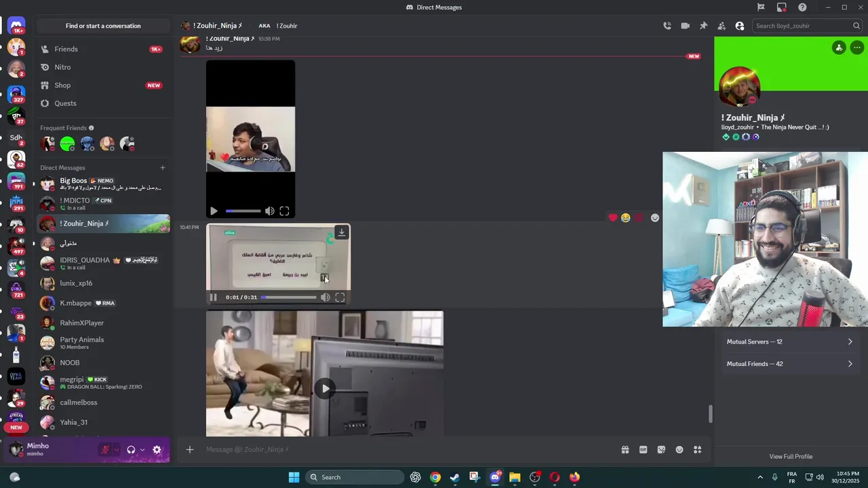Click Discord home Direct Messages icon
This screenshot has height=488, width=868.
(x=16, y=26)
